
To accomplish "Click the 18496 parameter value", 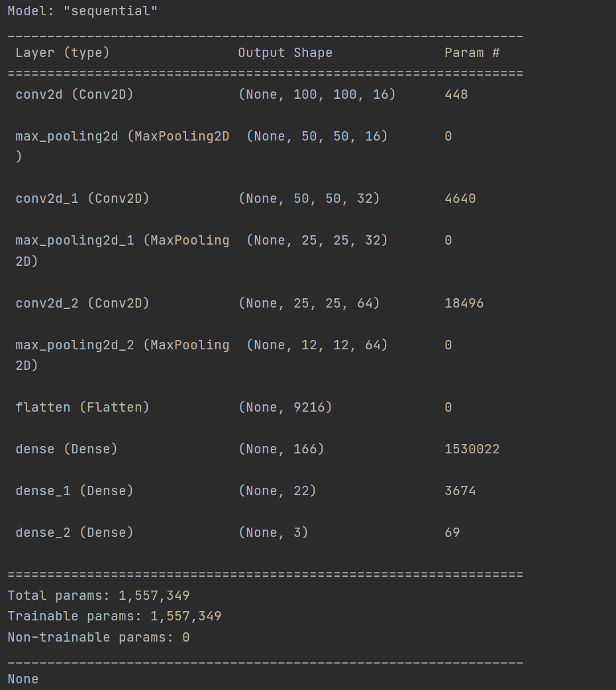I will (464, 303).
